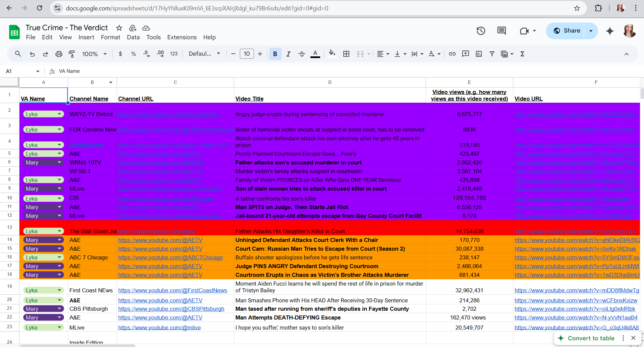Screen dimensions: 644x347
Task: Collapse the toolbar with chevron
Action: (627, 54)
